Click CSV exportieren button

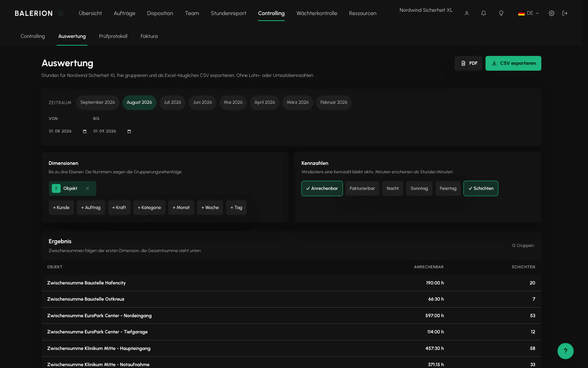point(513,63)
